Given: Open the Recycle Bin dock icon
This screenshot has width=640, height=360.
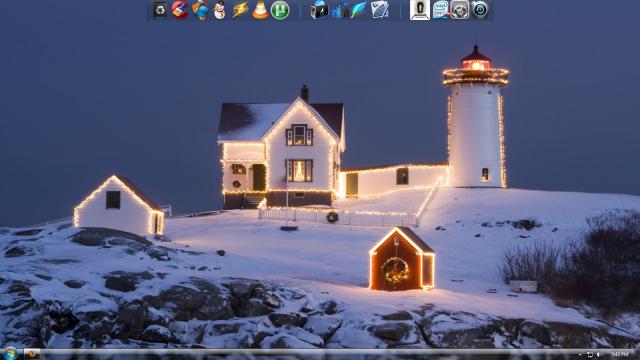Looking at the screenshot, I should [160, 10].
